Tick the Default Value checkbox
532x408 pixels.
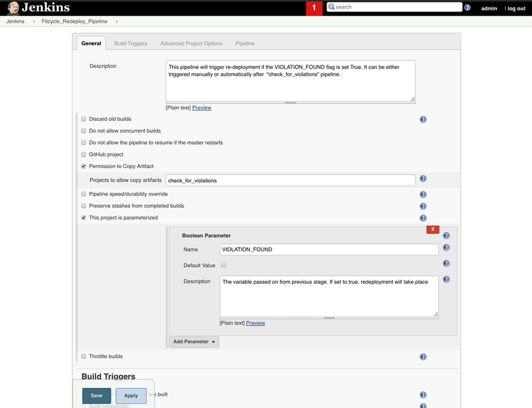[x=223, y=265]
